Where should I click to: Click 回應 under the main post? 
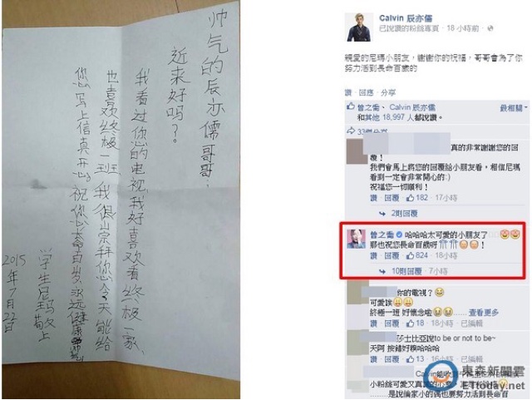[366, 92]
